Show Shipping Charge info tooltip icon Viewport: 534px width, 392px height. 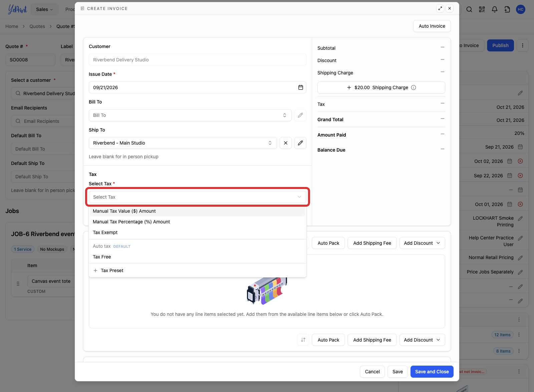[414, 87]
